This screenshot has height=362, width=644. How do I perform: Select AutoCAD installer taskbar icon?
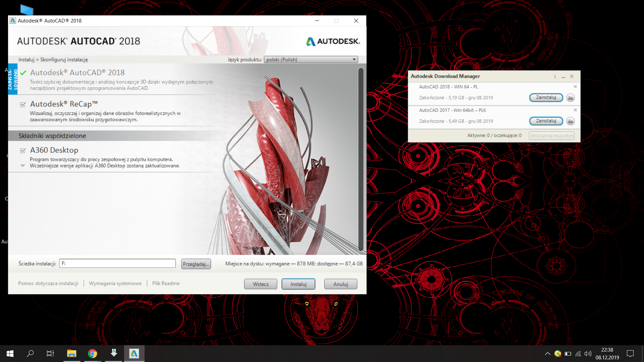134,353
